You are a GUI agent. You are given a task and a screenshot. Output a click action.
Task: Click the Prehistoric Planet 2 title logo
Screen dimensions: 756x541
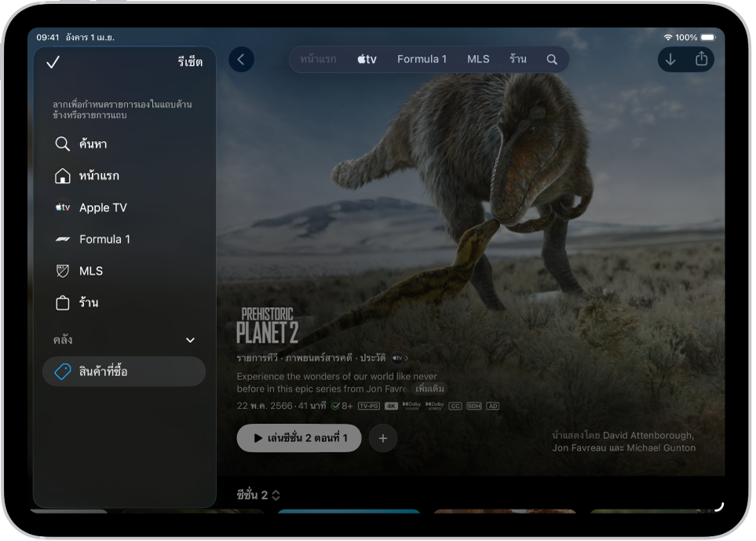(267, 326)
